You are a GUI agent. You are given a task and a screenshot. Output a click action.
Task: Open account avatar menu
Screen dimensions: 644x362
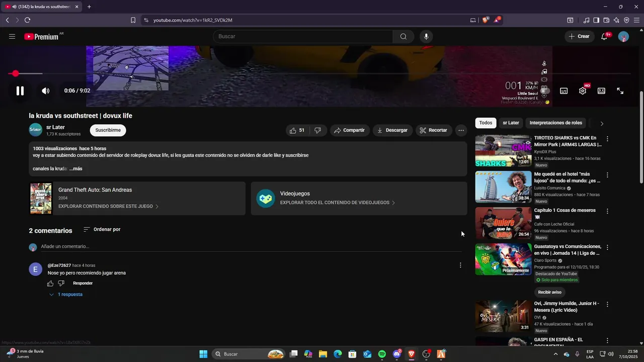pyautogui.click(x=623, y=37)
